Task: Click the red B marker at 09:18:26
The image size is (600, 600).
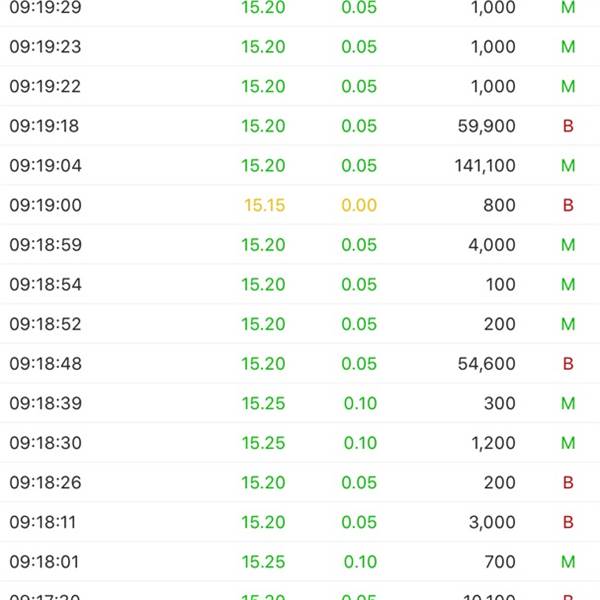Action: pos(568,483)
